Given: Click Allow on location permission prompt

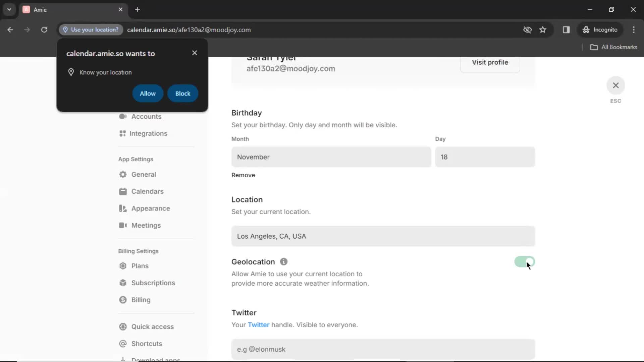Looking at the screenshot, I should [x=147, y=93].
